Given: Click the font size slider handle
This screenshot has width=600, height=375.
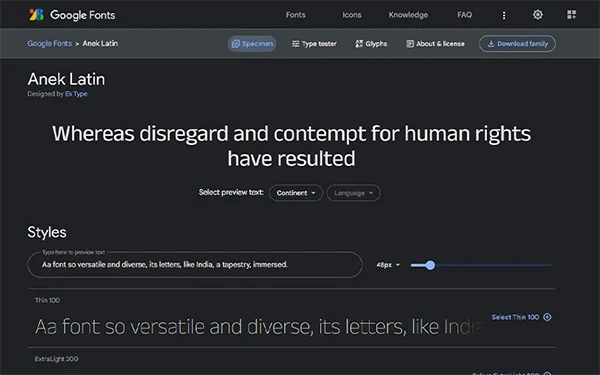Looking at the screenshot, I should pos(430,265).
